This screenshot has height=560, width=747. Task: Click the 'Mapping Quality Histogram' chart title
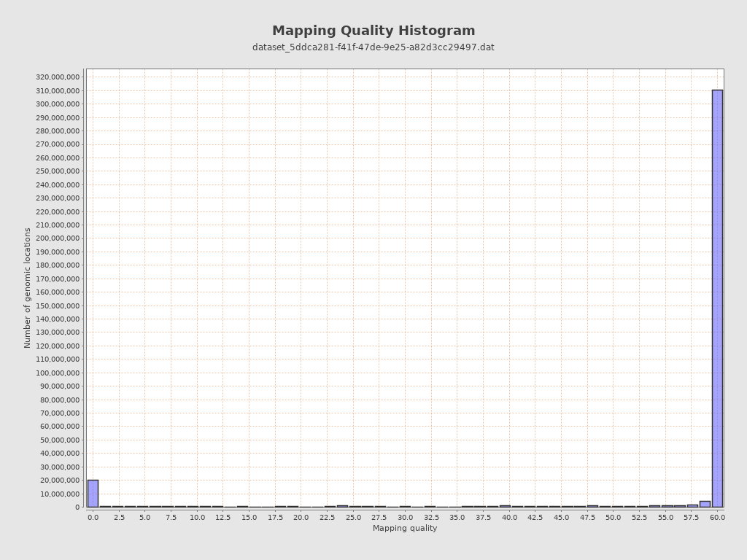373,31
